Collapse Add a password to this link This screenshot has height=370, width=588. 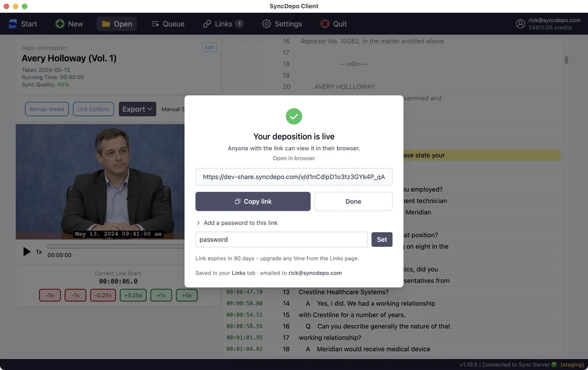tap(237, 223)
